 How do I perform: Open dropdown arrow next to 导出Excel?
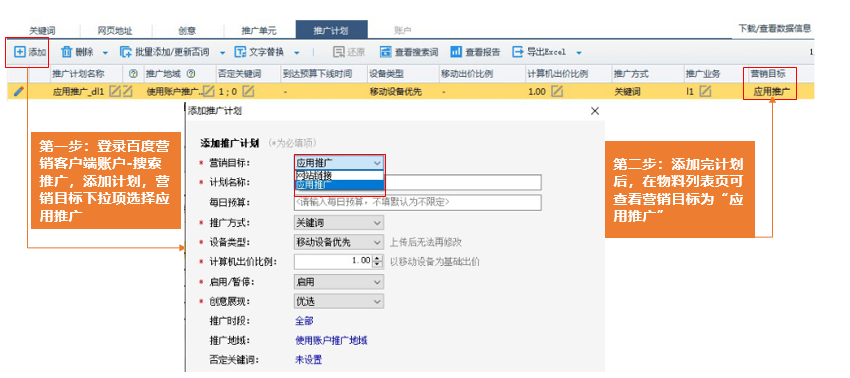pos(579,53)
